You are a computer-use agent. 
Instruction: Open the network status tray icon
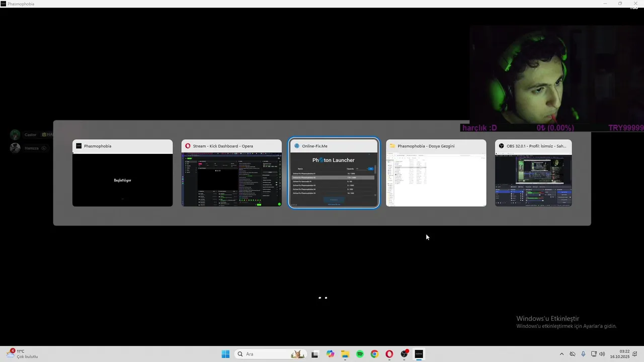tap(594, 354)
